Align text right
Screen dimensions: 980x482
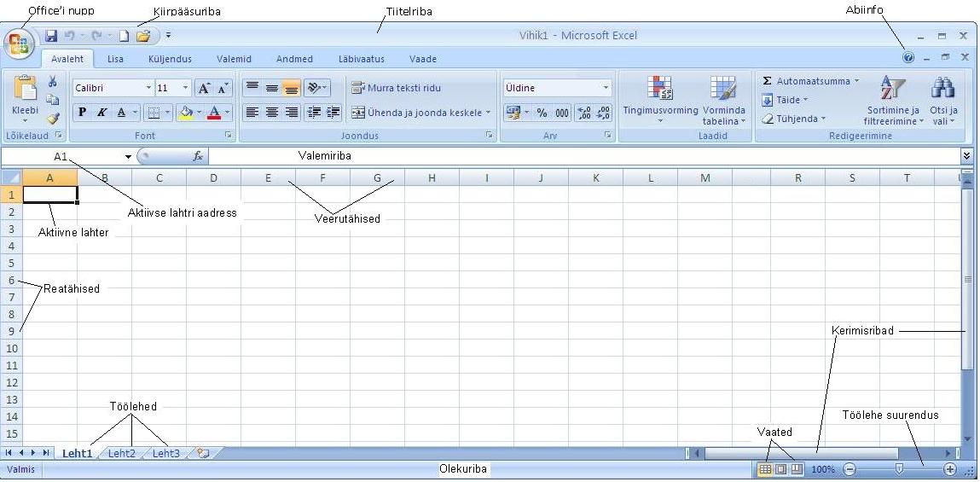(291, 113)
